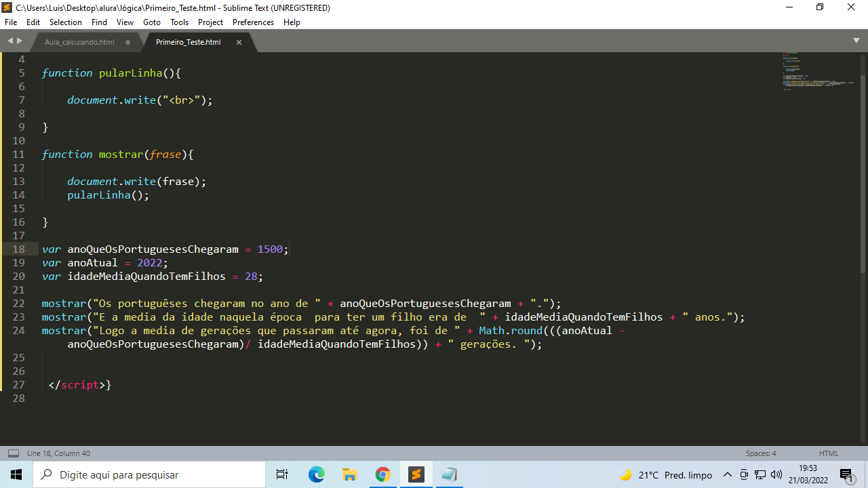Open the Find menu
The width and height of the screenshot is (868, 488).
(x=99, y=22)
